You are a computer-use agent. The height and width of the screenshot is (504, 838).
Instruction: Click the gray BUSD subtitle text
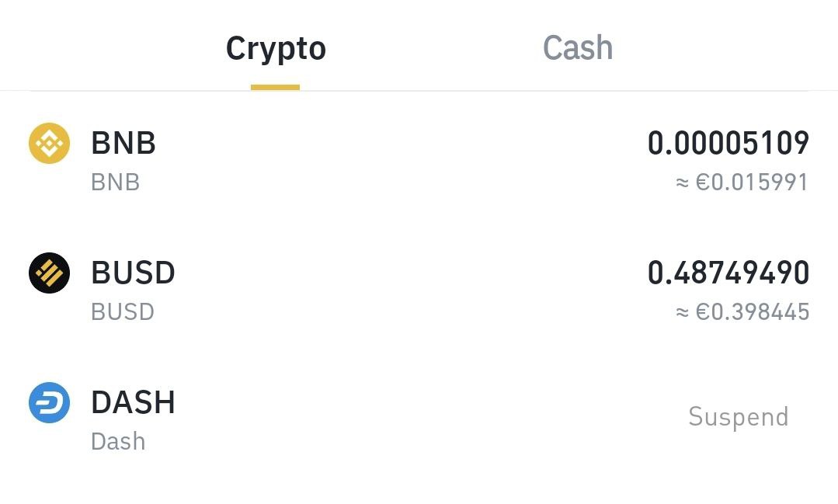coord(123,311)
